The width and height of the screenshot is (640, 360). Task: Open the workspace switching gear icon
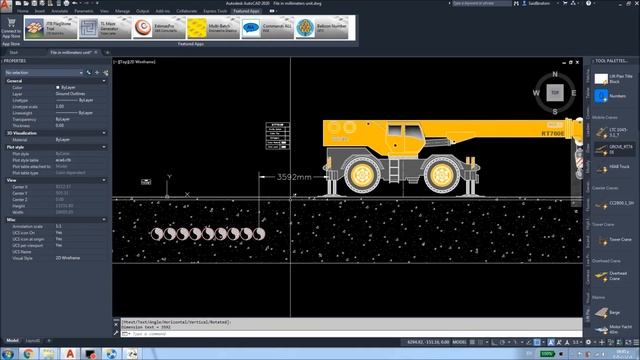point(588,342)
